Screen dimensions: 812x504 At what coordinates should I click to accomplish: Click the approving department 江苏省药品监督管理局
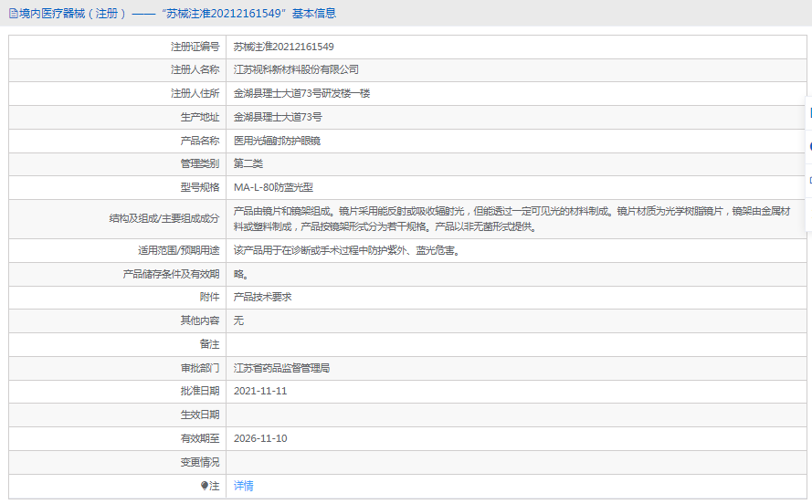point(281,368)
